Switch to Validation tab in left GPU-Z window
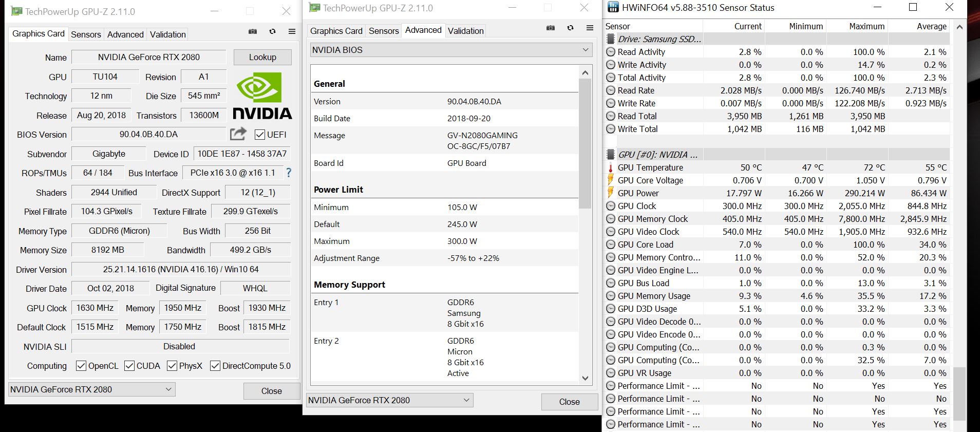The height and width of the screenshot is (432, 980). pos(168,34)
